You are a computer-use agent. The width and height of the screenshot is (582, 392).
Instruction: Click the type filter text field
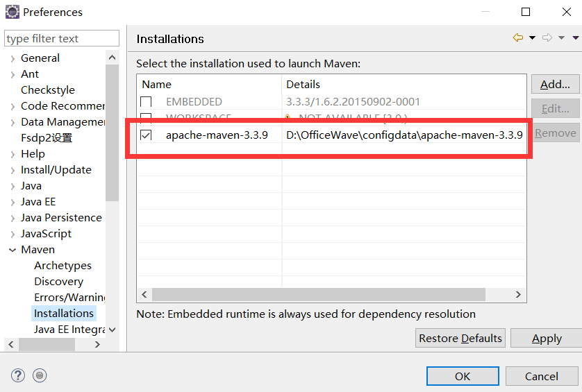click(62, 38)
